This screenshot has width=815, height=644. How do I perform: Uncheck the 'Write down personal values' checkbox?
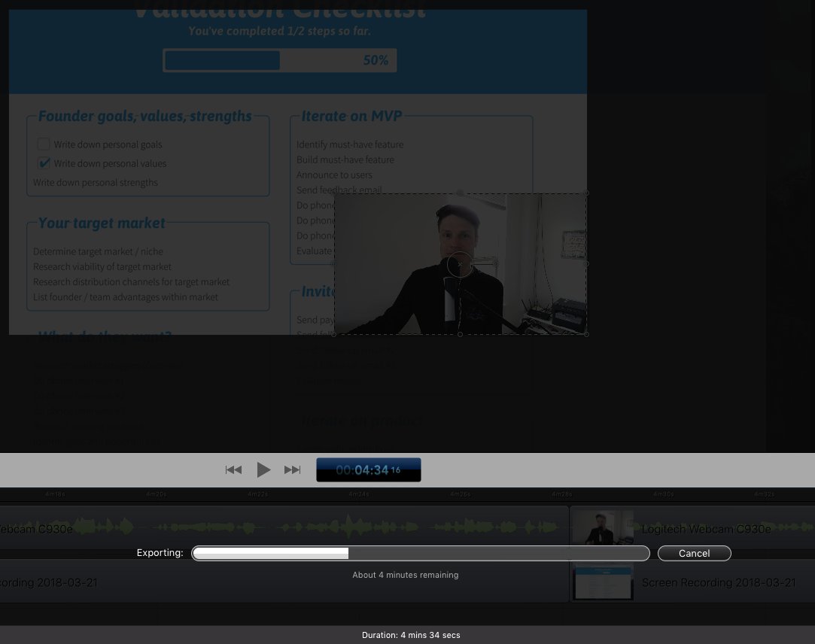coord(44,163)
